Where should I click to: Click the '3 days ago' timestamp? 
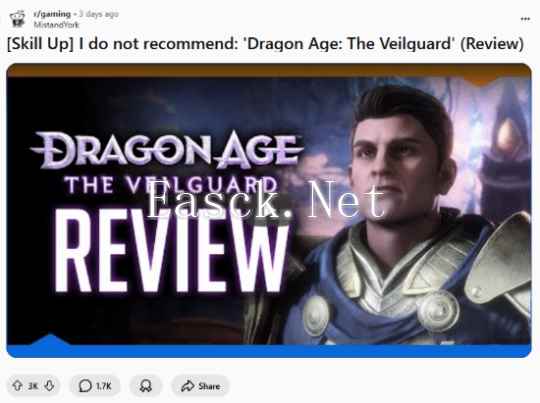coord(99,14)
